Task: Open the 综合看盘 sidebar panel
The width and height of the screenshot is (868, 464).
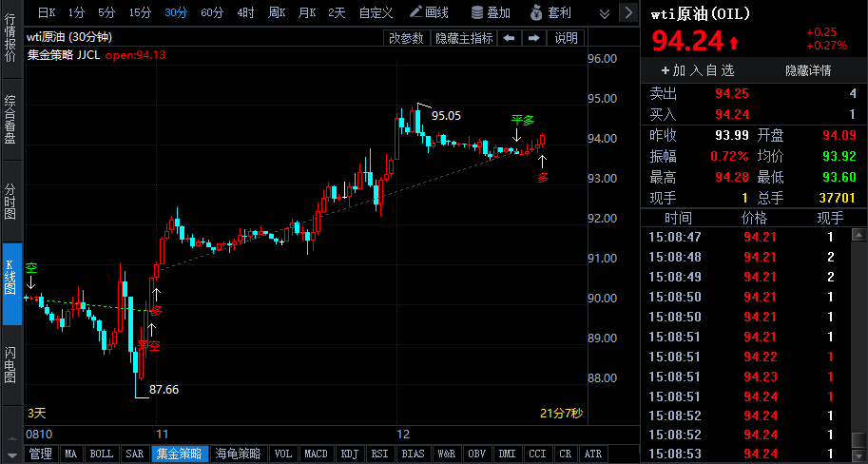Action: [10, 119]
